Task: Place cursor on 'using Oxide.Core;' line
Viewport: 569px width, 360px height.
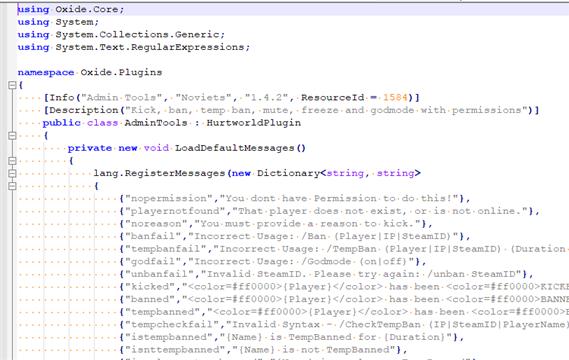Action: (71, 9)
